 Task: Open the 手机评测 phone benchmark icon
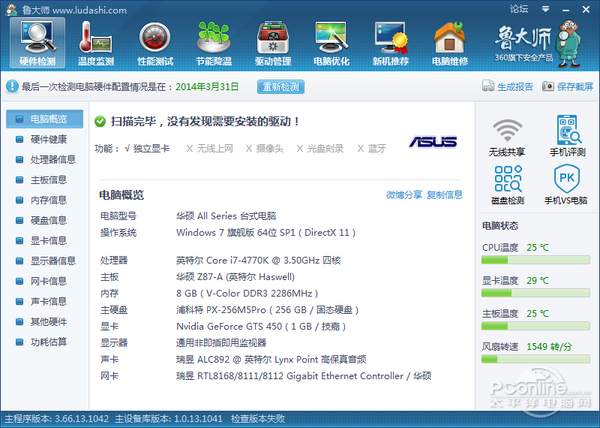[566, 138]
